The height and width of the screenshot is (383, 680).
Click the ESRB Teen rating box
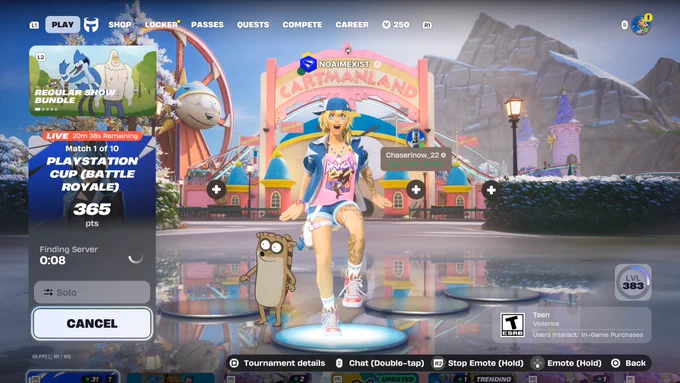572,325
